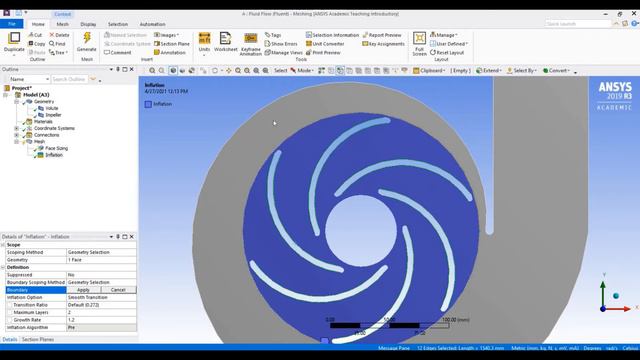Insert an Annotation

[170, 53]
